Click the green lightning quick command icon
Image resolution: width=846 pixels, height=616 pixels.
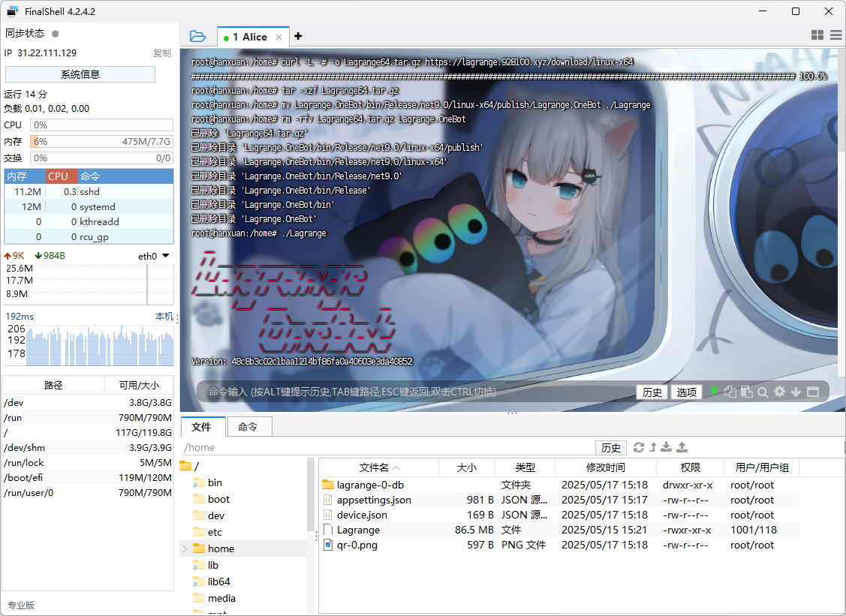pos(713,391)
